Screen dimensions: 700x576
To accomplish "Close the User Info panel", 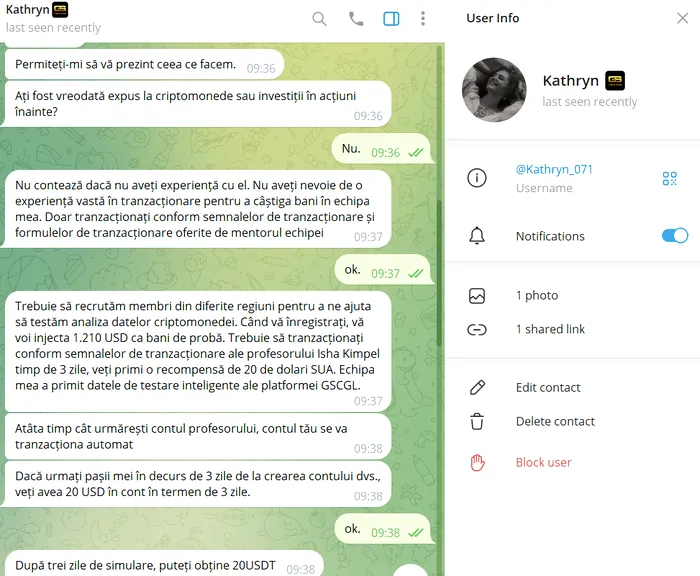I will click(x=682, y=18).
